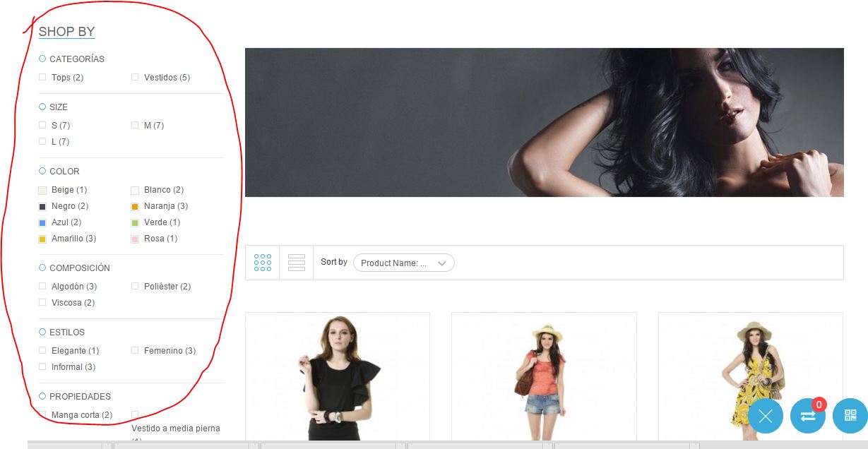Switch to list view layout
This screenshot has height=449, width=868.
click(x=297, y=263)
